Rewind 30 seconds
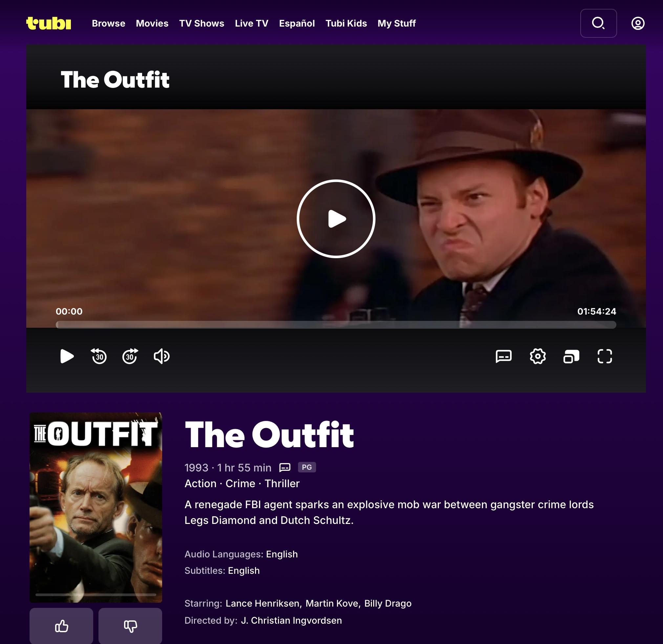663x644 pixels. [x=99, y=356]
